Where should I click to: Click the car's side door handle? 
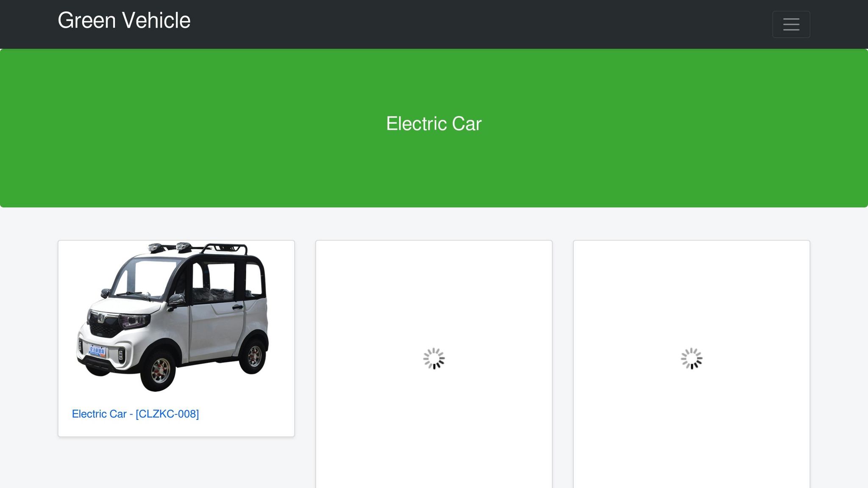pyautogui.click(x=238, y=307)
